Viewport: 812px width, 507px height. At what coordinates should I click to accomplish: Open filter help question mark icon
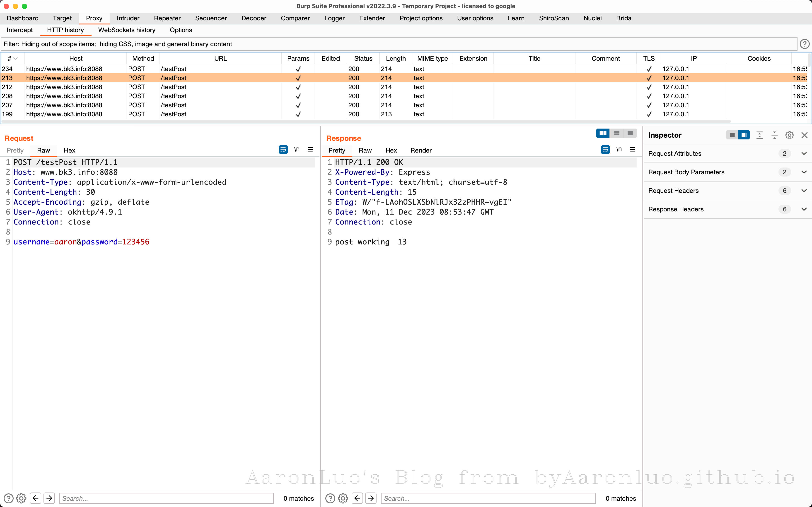(804, 44)
